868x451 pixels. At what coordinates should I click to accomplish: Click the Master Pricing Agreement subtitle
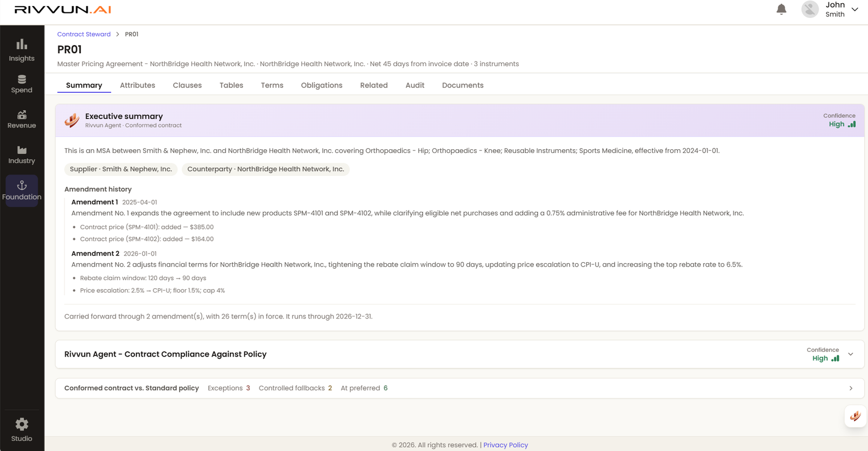click(x=288, y=64)
